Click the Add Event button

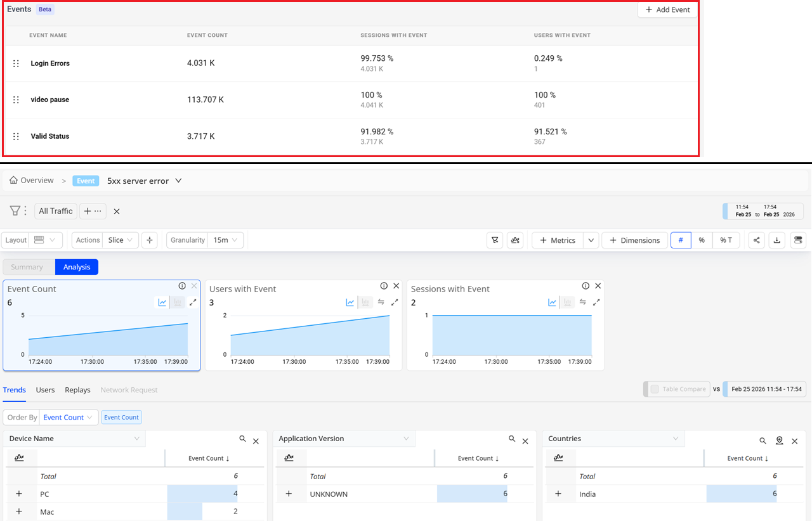coord(667,10)
